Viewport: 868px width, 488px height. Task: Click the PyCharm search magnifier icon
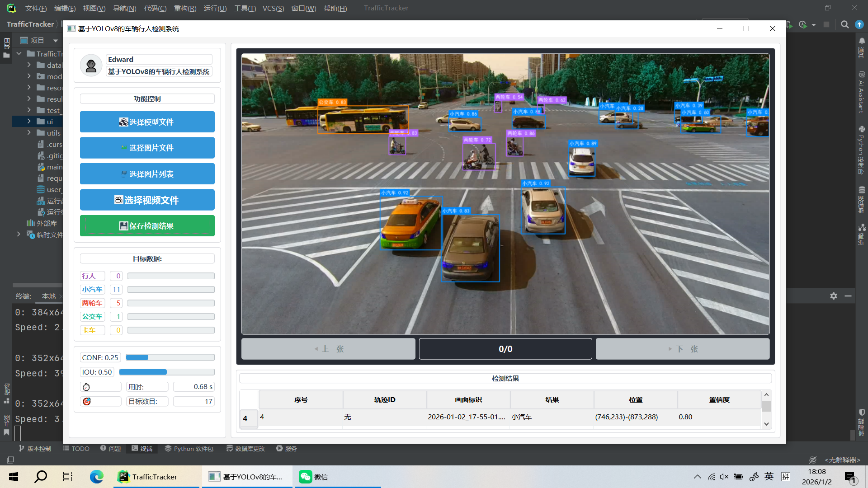coord(844,25)
